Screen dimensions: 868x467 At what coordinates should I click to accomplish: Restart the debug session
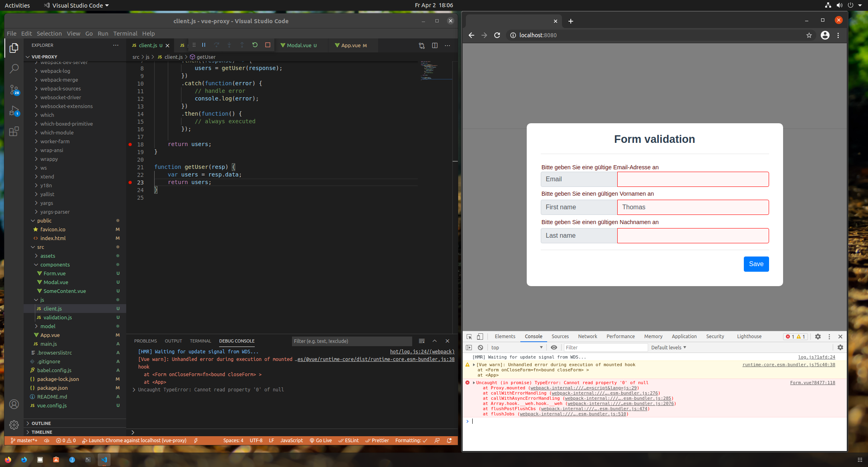255,45
